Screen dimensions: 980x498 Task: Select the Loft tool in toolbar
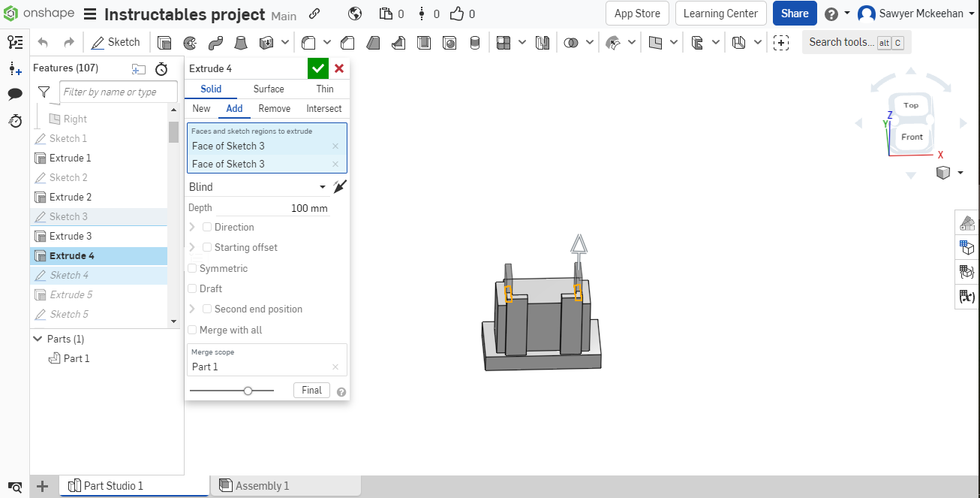(241, 43)
